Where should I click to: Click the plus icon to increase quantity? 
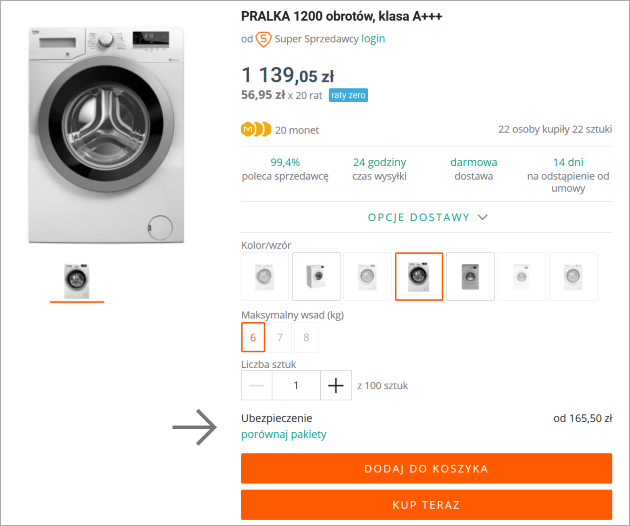point(335,385)
